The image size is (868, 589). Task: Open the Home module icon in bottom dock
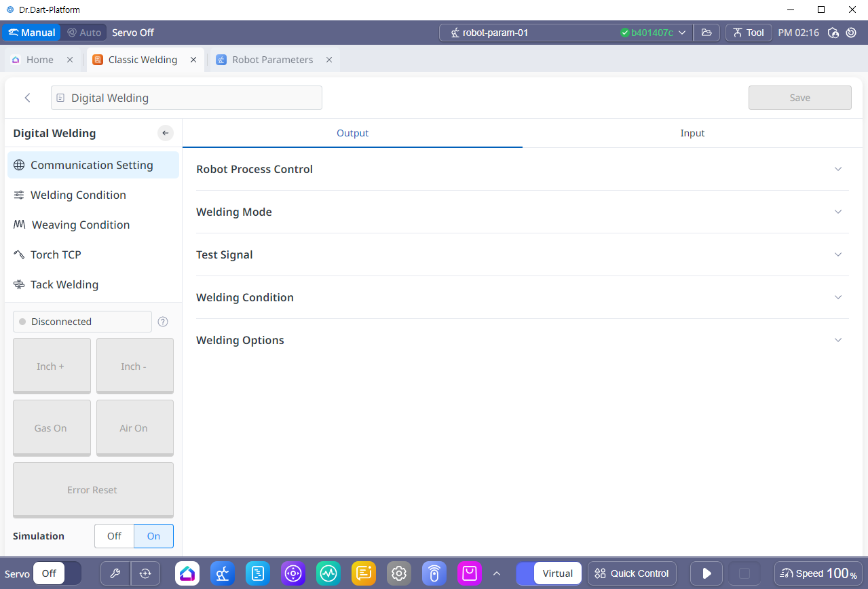pyautogui.click(x=187, y=573)
